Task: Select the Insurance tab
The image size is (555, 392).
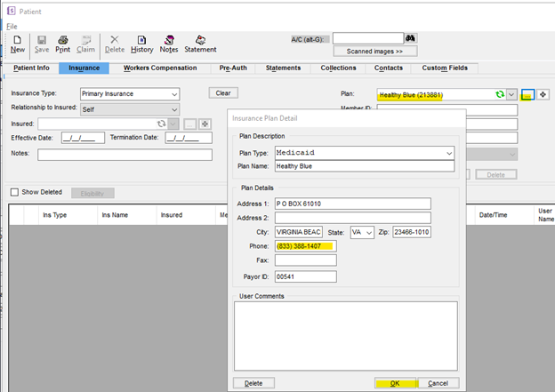Action: pyautogui.click(x=84, y=68)
